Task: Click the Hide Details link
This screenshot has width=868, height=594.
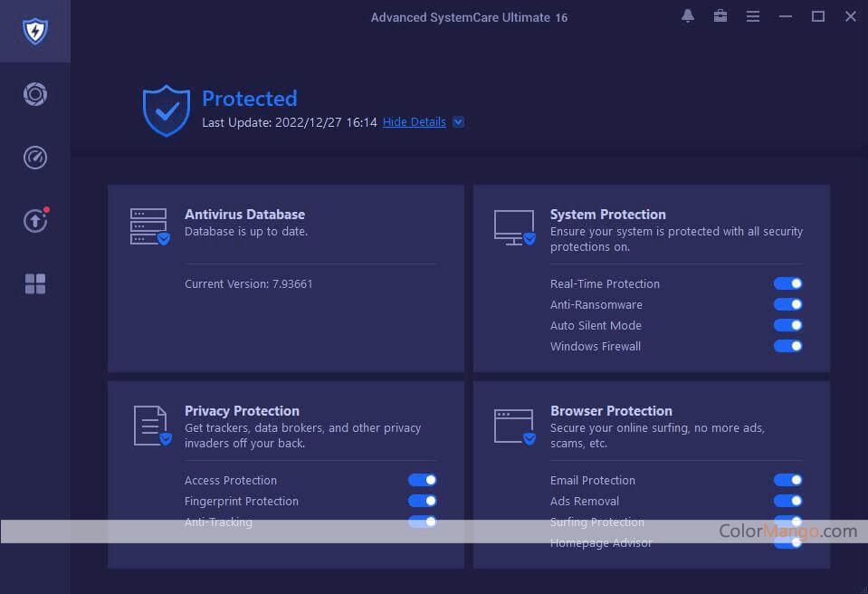Action: pos(414,122)
